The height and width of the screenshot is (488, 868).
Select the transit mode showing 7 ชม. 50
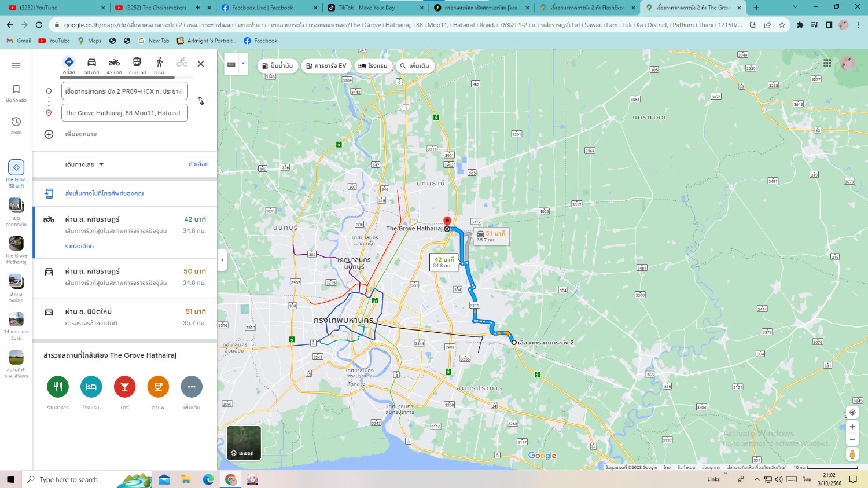[x=137, y=65]
